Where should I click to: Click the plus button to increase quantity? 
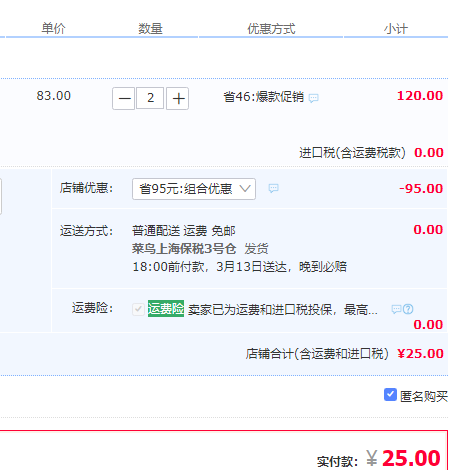point(178,98)
